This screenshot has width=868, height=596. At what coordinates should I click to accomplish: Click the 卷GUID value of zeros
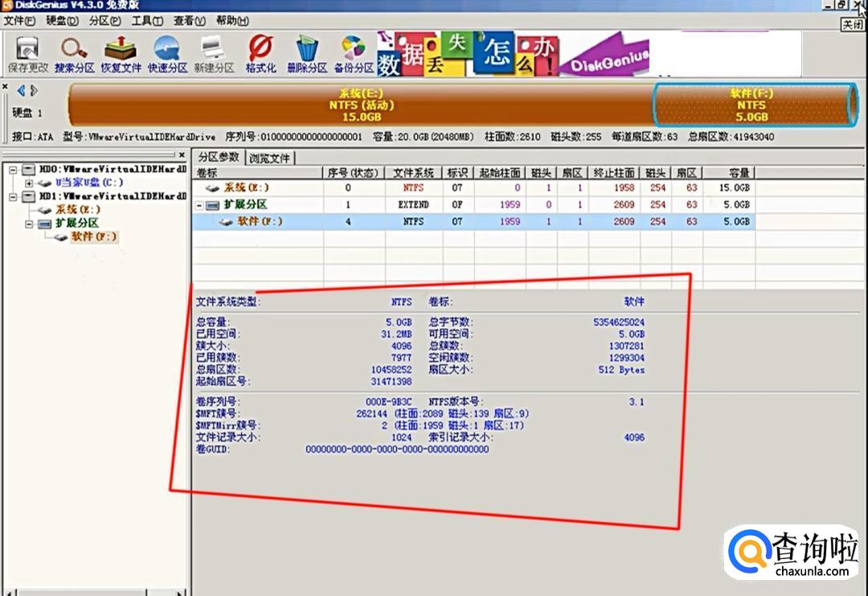(397, 450)
